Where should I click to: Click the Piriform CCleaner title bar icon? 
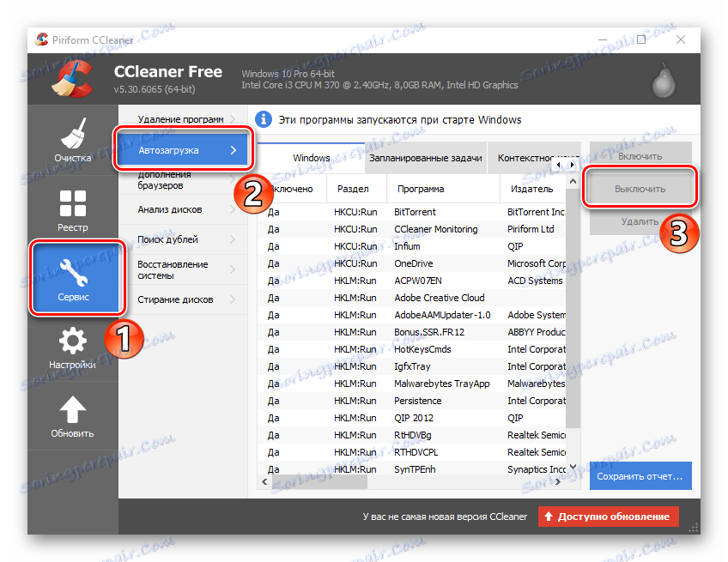tap(42, 40)
